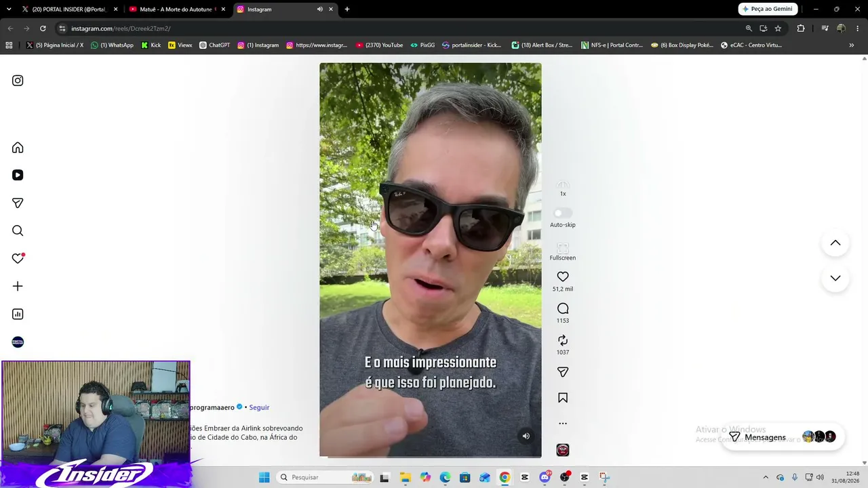Open the (2370) YouTube bookmark
868x488 pixels.
pos(379,45)
